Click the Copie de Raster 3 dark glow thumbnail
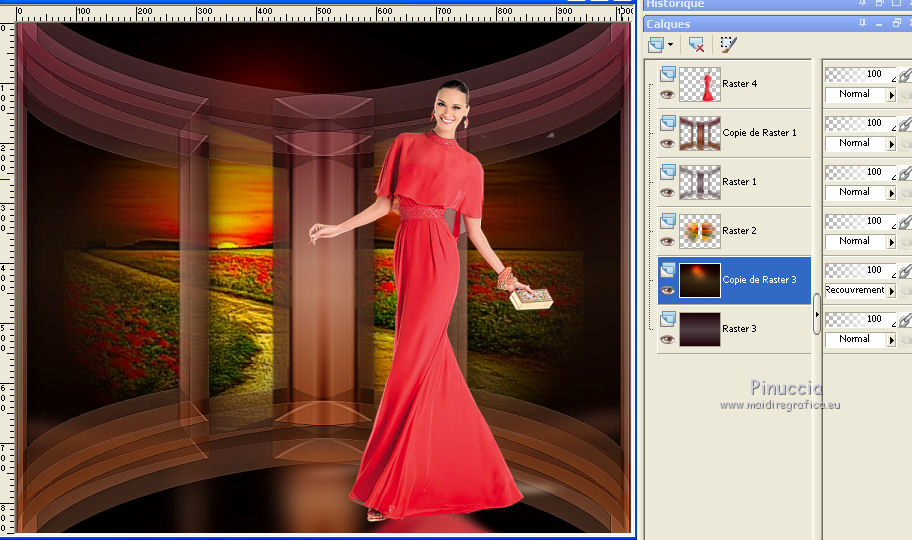The height and width of the screenshot is (540, 912). tap(700, 280)
